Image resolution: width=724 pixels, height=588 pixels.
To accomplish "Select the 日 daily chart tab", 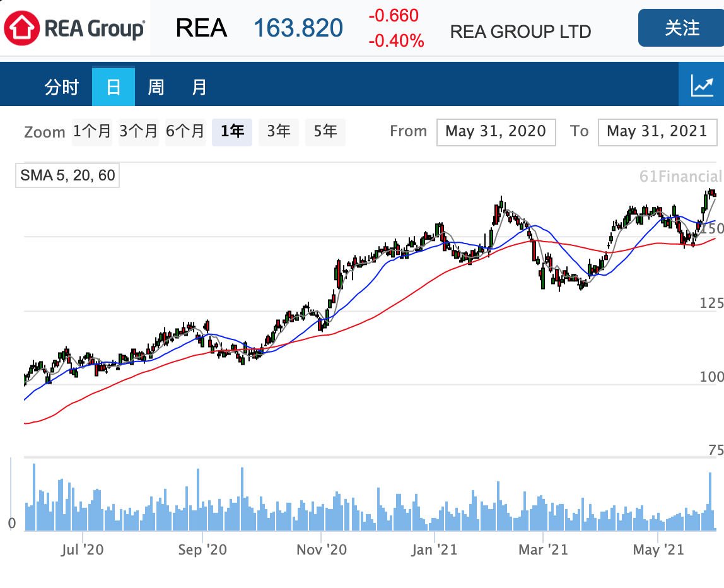I will (114, 87).
